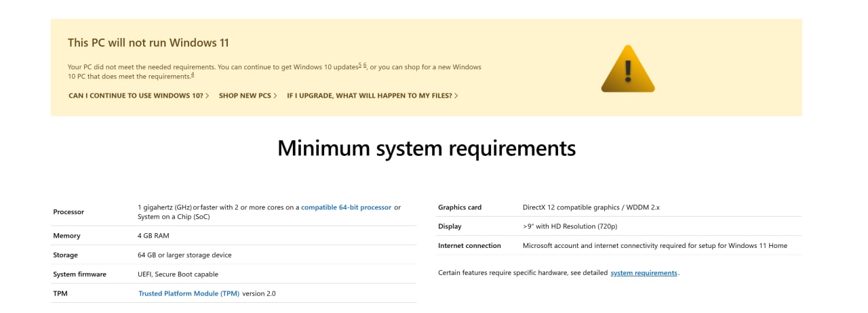Select the System firmware row label
Screen dimensions: 868x313
(79, 274)
